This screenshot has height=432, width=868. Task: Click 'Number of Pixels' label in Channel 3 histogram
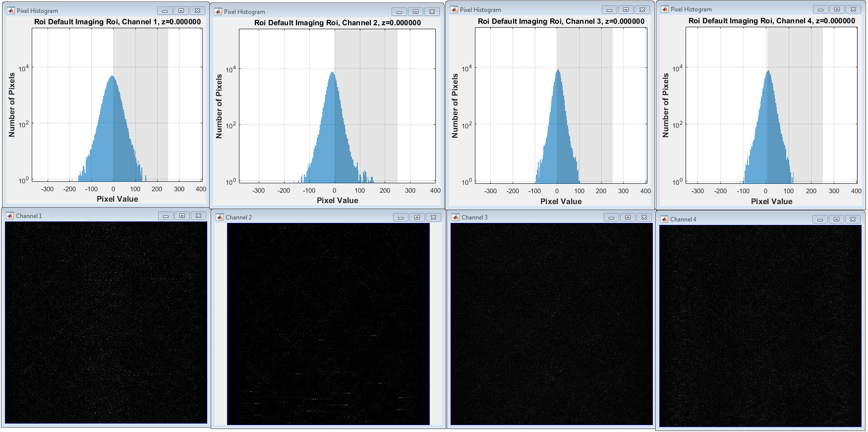pos(455,106)
